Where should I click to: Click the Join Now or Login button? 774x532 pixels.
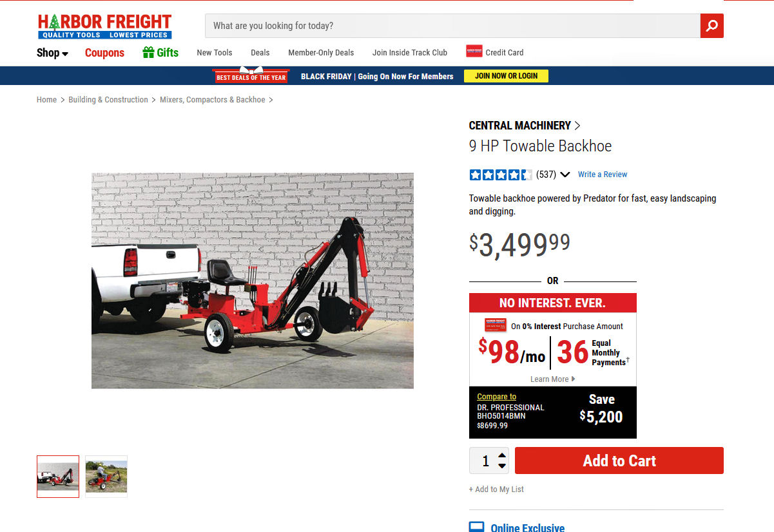coord(506,76)
